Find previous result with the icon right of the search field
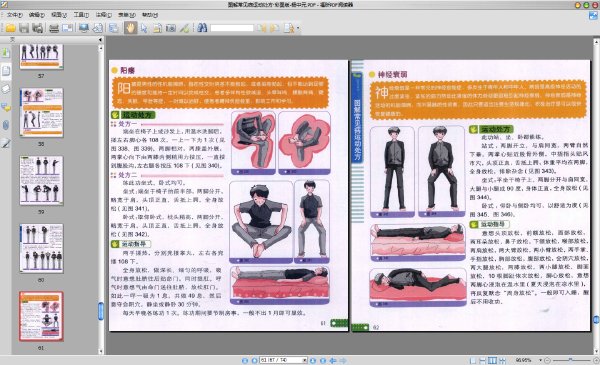The height and width of the screenshot is (365, 600). coord(262,28)
